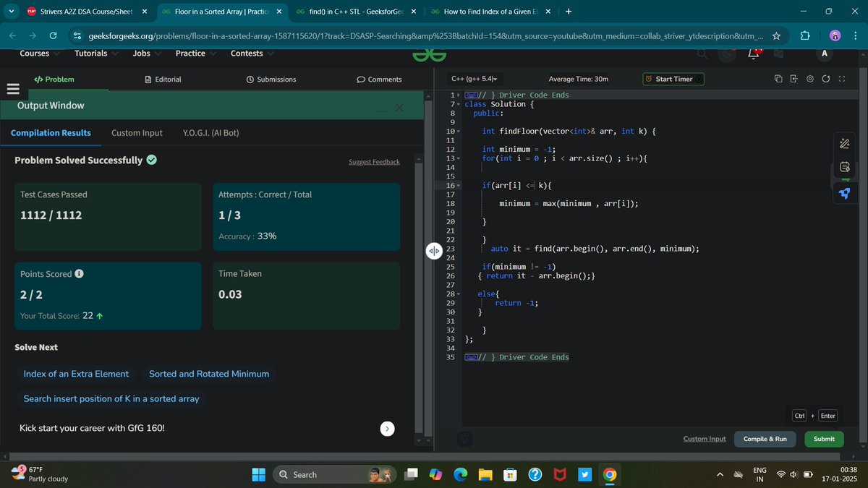This screenshot has height=488, width=868.
Task: Click the Start Timer button
Action: coord(673,79)
